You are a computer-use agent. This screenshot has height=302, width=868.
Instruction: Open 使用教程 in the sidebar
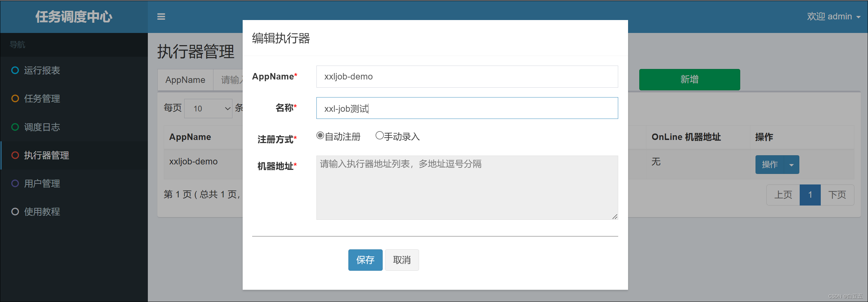tap(74, 212)
